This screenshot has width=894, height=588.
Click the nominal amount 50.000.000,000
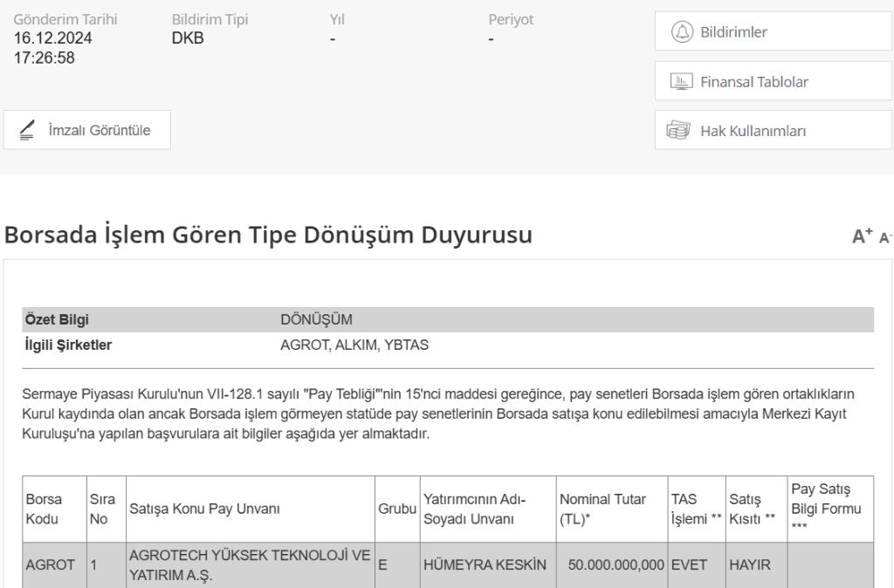[615, 564]
